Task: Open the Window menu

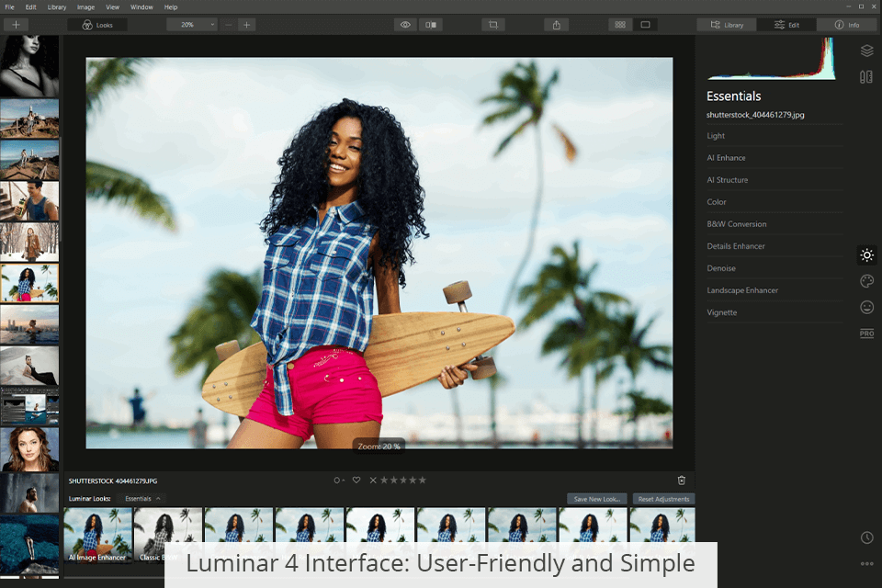Action: [141, 7]
